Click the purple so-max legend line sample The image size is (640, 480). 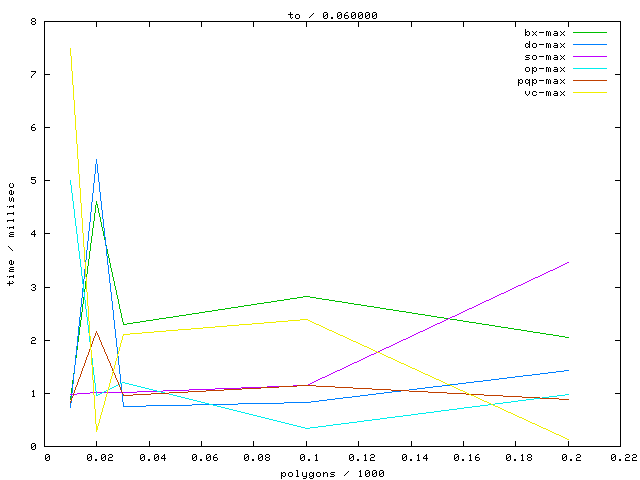coord(590,56)
